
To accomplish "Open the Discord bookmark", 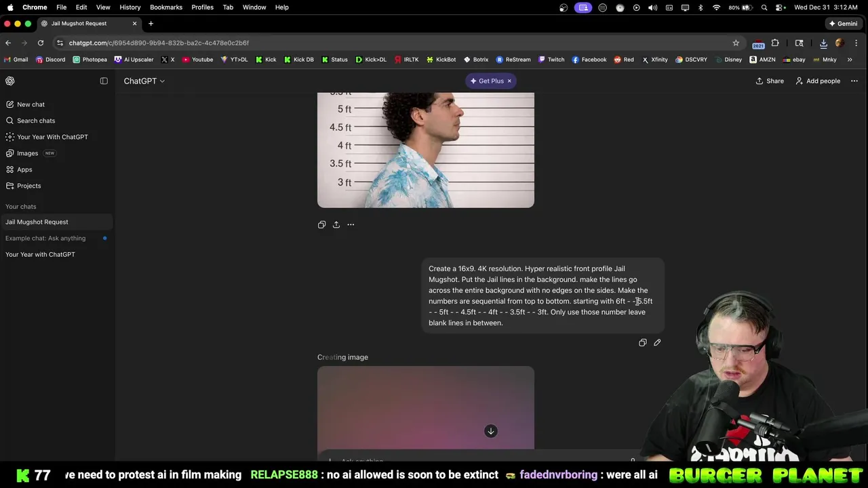I will (x=50, y=60).
